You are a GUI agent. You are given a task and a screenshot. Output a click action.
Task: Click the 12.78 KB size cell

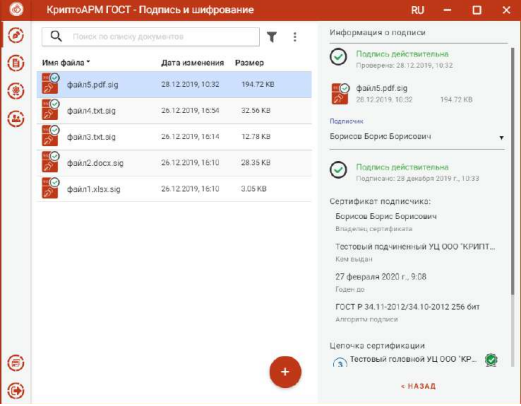pos(256,136)
